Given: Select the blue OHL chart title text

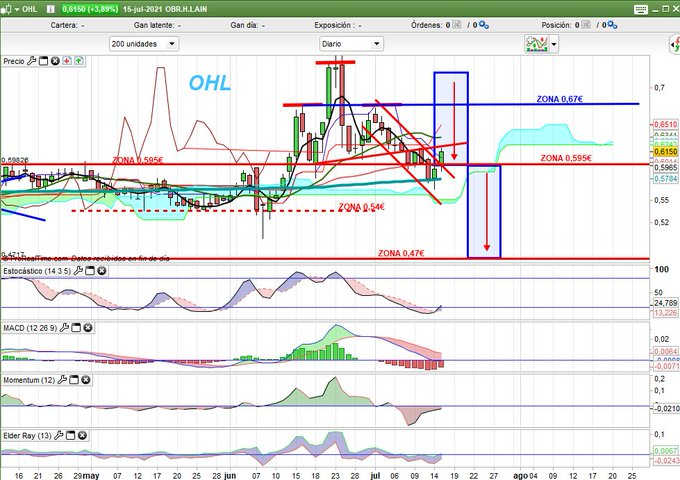Looking at the screenshot, I should point(209,83).
